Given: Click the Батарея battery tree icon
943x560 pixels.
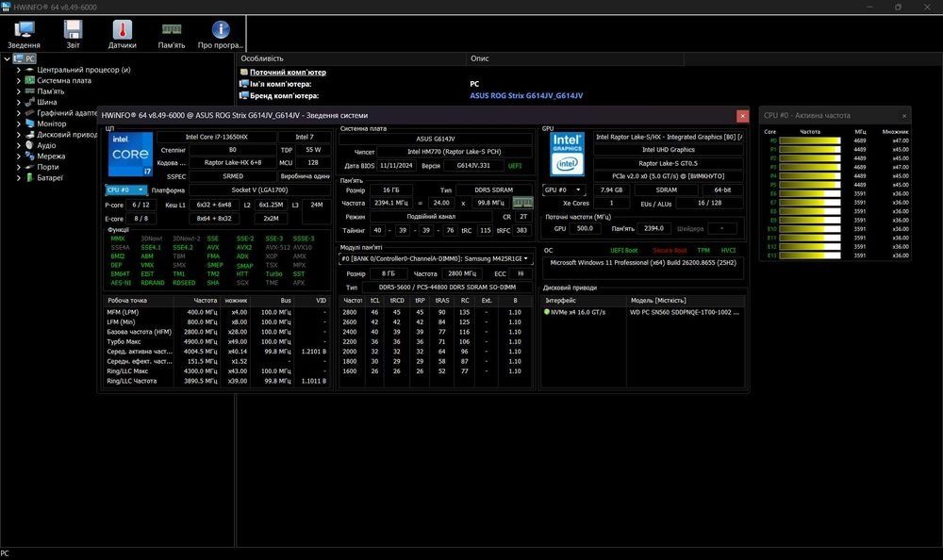Looking at the screenshot, I should pyautogui.click(x=29, y=178).
